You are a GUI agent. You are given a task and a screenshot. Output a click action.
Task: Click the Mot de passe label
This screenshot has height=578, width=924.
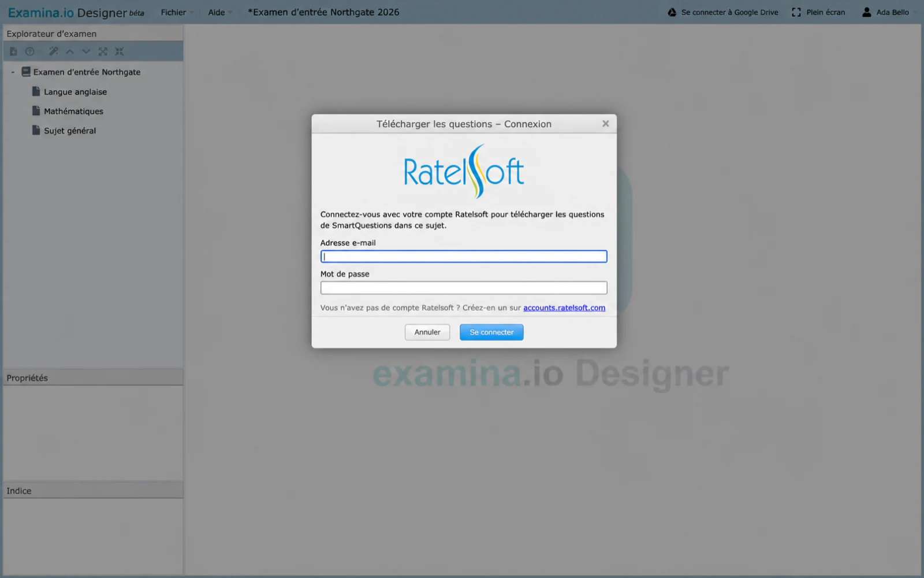pyautogui.click(x=345, y=274)
